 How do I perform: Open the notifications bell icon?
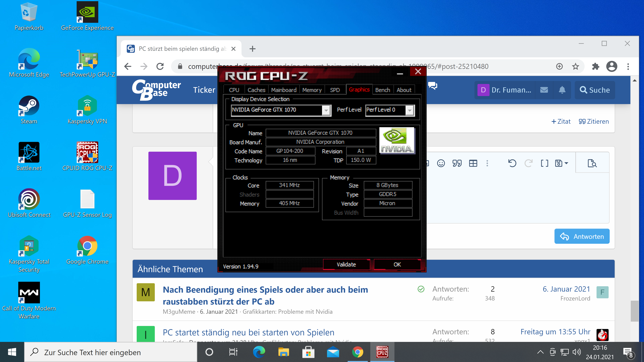tap(562, 90)
